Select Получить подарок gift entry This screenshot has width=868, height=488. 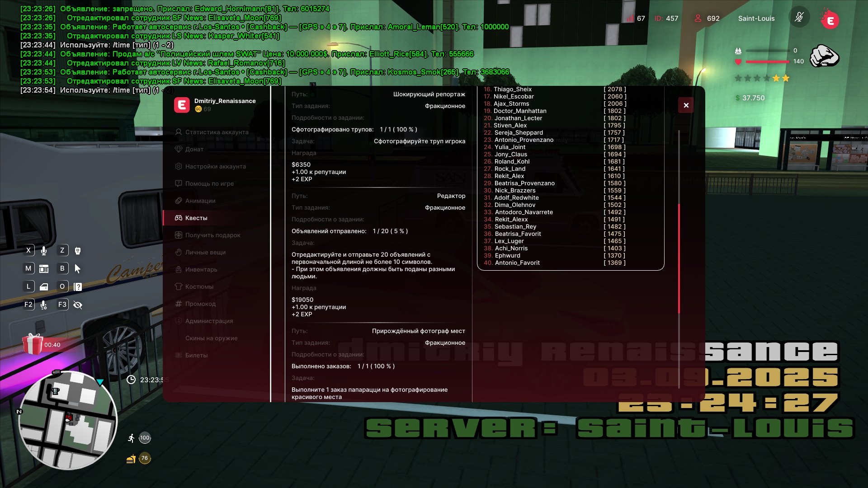[212, 235]
